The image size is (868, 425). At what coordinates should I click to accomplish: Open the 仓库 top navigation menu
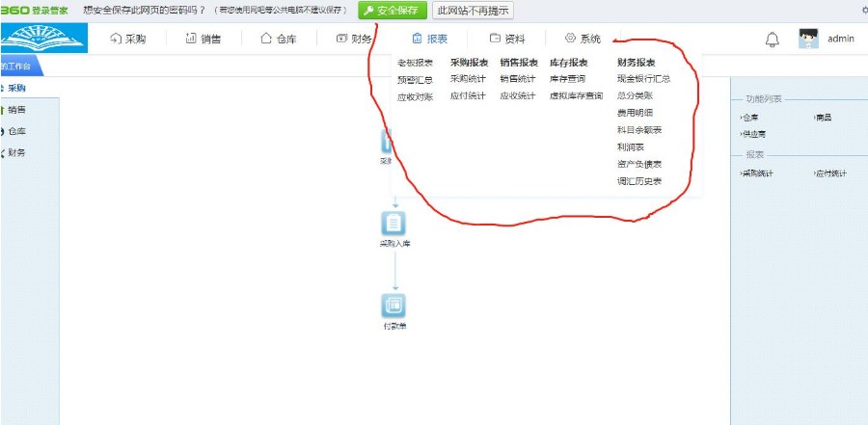tap(279, 40)
